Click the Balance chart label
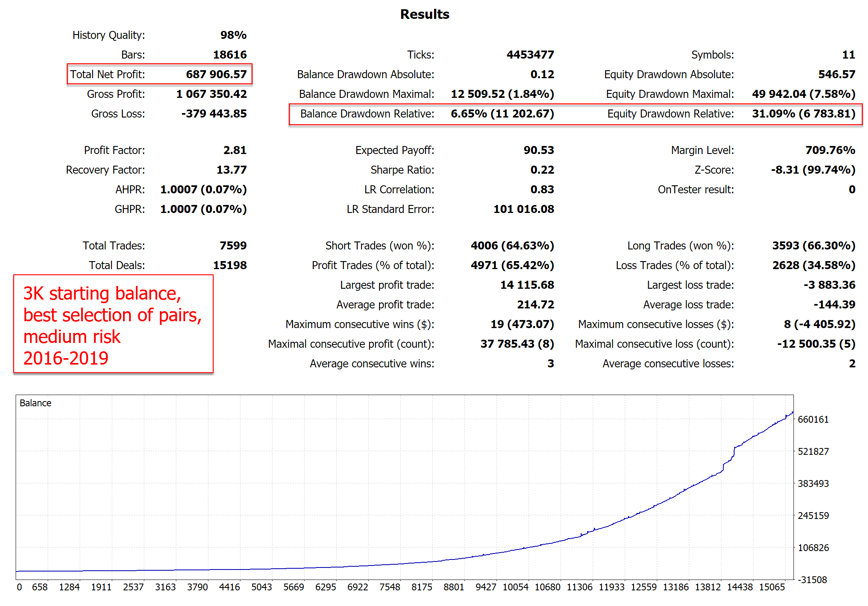 [x=35, y=403]
